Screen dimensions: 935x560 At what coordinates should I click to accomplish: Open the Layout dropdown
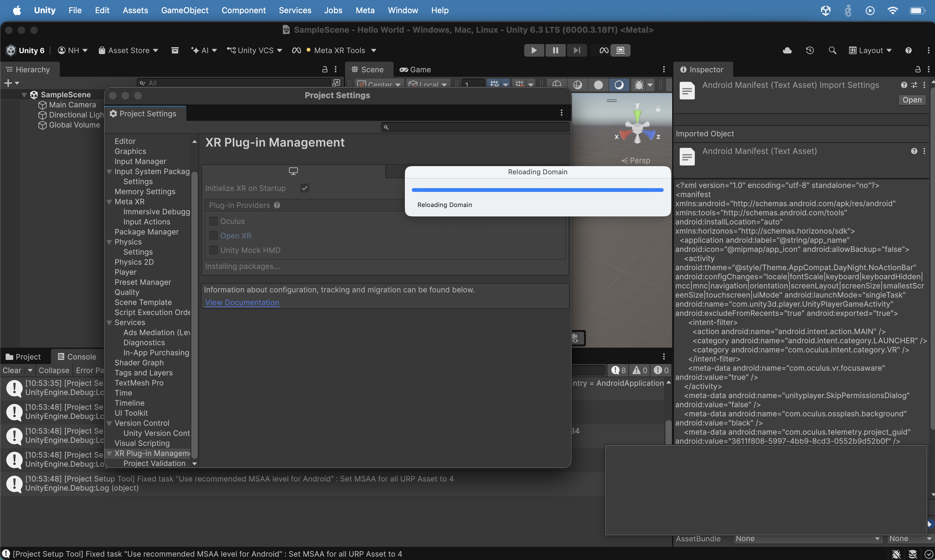coord(870,50)
